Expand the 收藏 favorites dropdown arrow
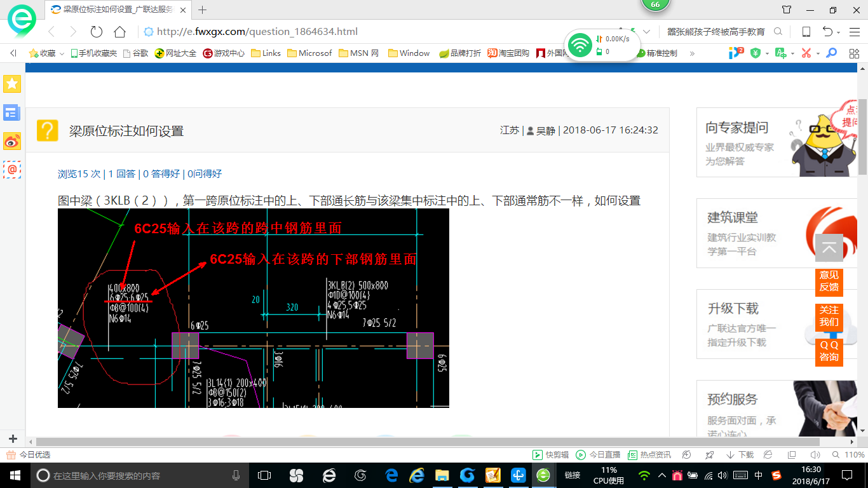The width and height of the screenshot is (868, 488). click(x=62, y=54)
